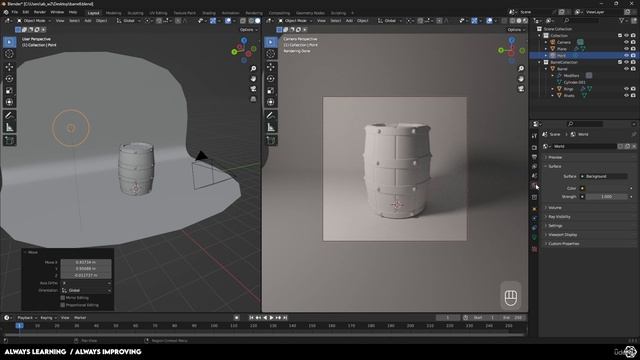Select the Cylinder.001 mesh data row
This screenshot has width=640, height=360.
point(574,82)
